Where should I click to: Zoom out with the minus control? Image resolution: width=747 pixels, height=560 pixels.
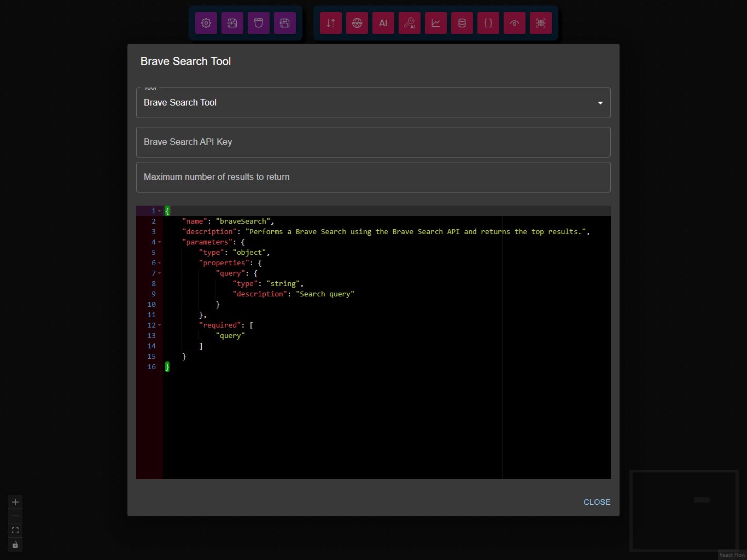click(x=15, y=516)
